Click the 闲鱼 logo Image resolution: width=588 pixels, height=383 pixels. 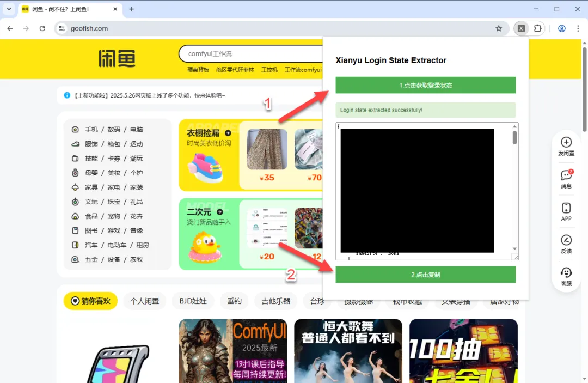pyautogui.click(x=117, y=59)
